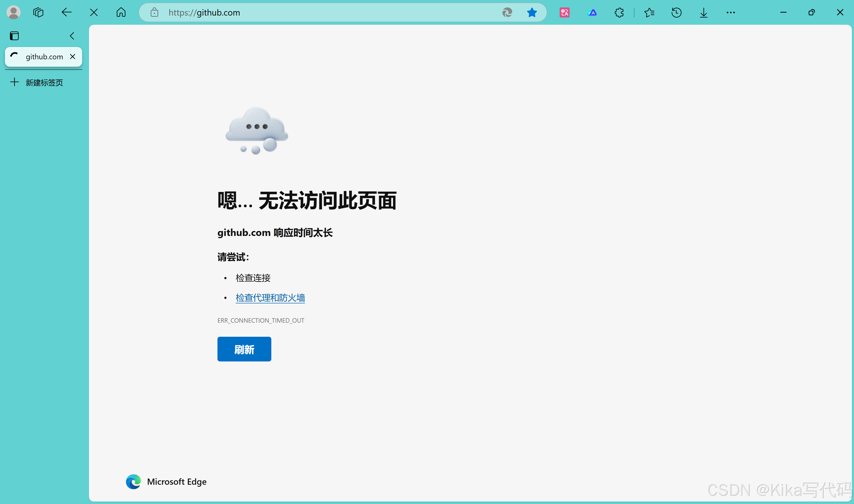Click the 嗯… 无法访问此页面 heading
854x504 pixels.
click(307, 200)
